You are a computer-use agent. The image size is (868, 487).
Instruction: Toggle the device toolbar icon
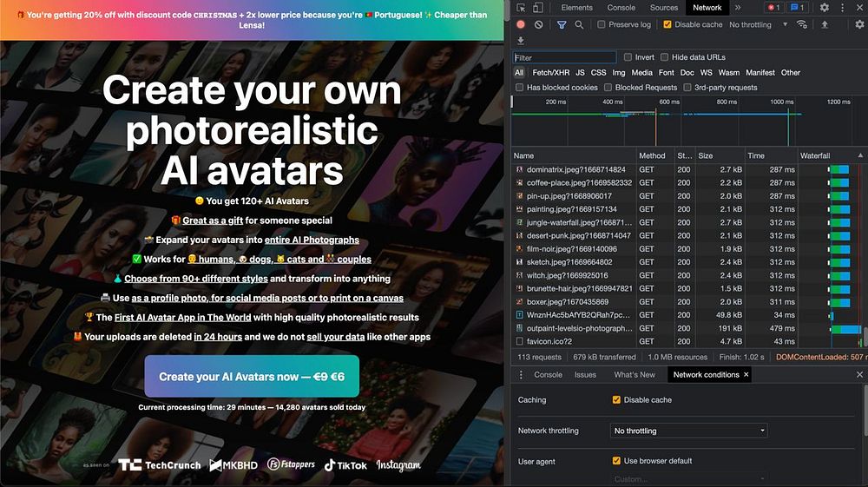(x=537, y=7)
